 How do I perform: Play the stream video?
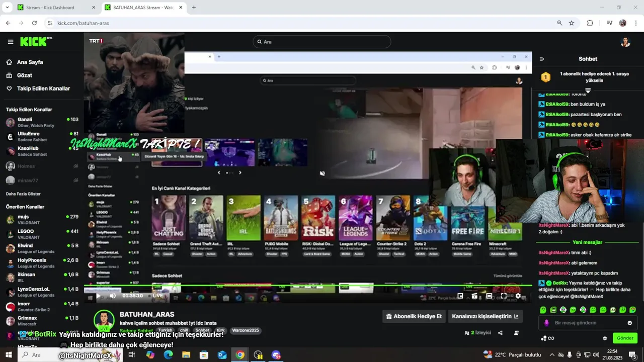pyautogui.click(x=98, y=296)
